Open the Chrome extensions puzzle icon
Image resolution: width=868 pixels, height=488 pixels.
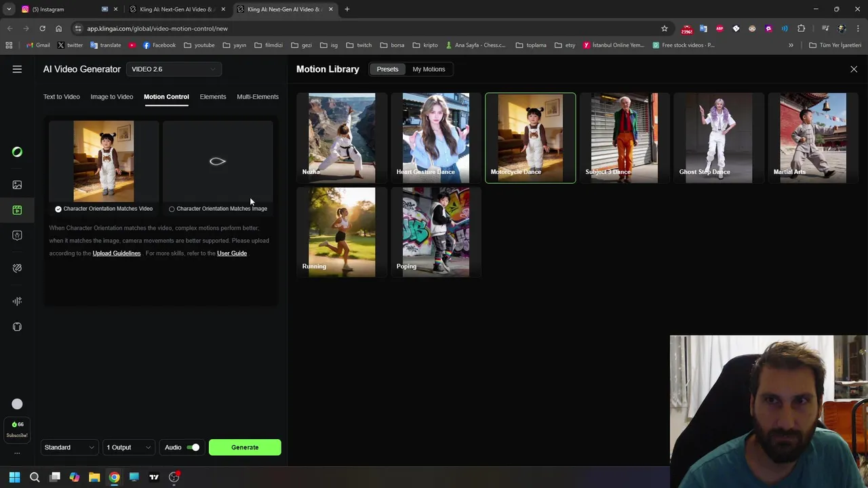(801, 28)
